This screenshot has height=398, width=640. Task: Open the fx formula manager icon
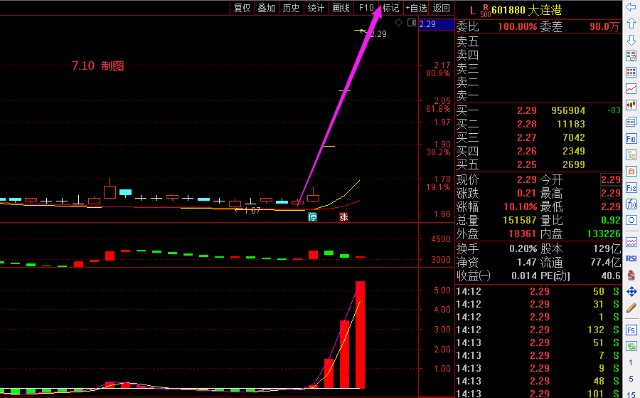coord(631,204)
